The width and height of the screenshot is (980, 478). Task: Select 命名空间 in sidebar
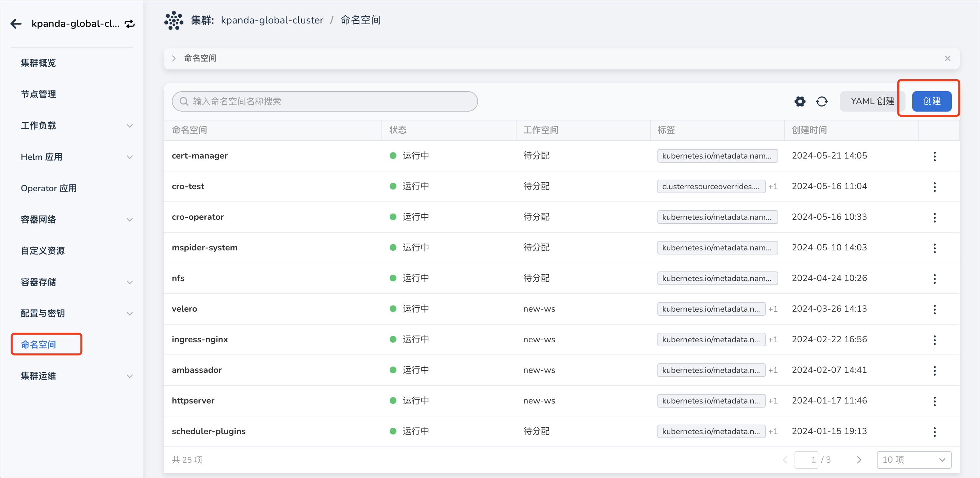(x=38, y=345)
